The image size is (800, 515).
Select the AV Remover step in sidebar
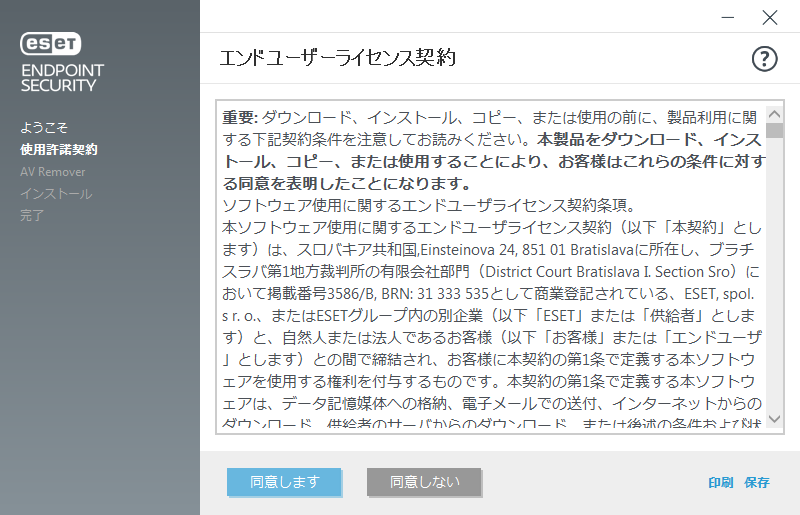(x=53, y=172)
